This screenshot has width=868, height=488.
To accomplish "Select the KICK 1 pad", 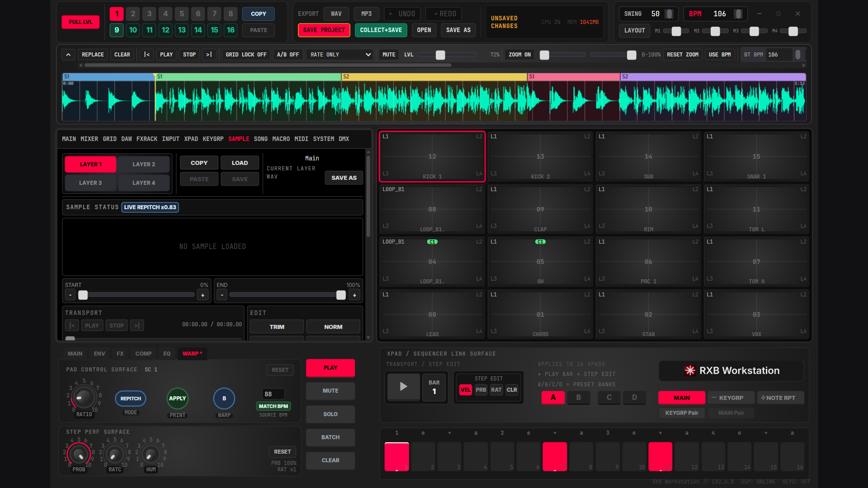I will [x=432, y=156].
